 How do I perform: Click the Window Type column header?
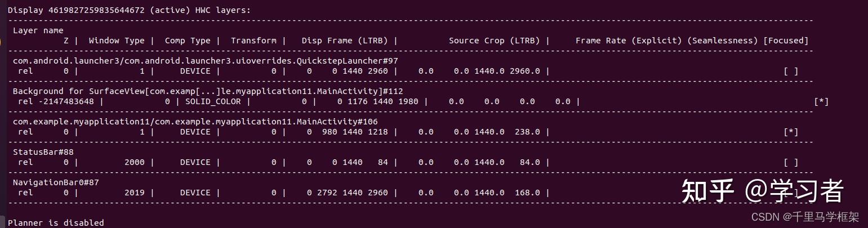pyautogui.click(x=117, y=41)
